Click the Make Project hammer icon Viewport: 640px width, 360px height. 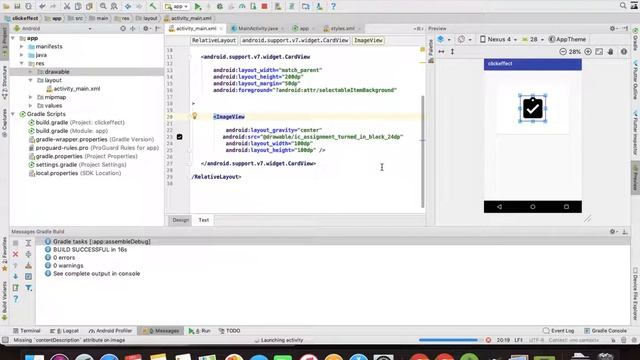click(x=152, y=6)
